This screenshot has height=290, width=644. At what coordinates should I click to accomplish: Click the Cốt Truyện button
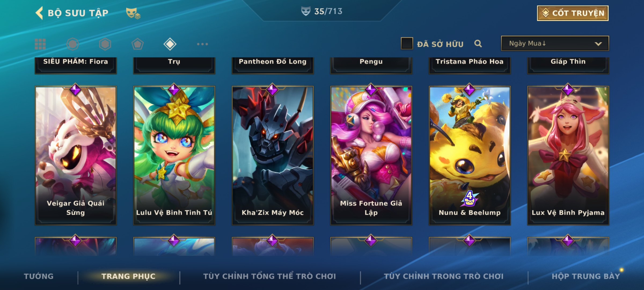[x=573, y=13]
